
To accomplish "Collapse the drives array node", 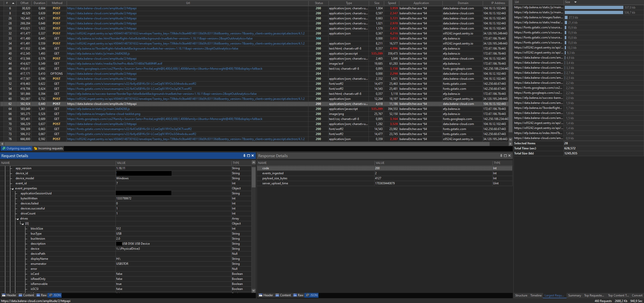I will [17, 219].
